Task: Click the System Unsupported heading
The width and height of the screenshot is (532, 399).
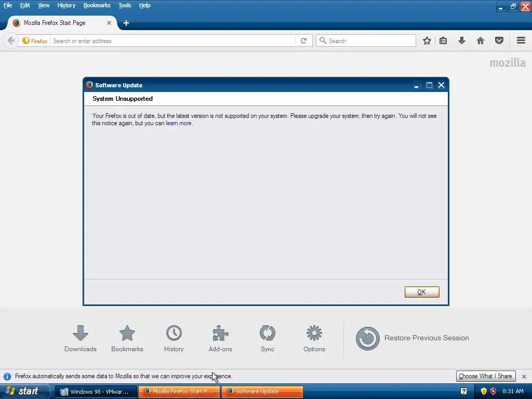Action: coord(123,99)
